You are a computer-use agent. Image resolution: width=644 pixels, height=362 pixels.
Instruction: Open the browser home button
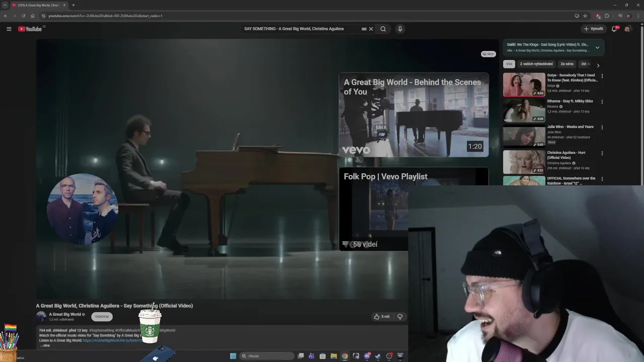pyautogui.click(x=33, y=16)
